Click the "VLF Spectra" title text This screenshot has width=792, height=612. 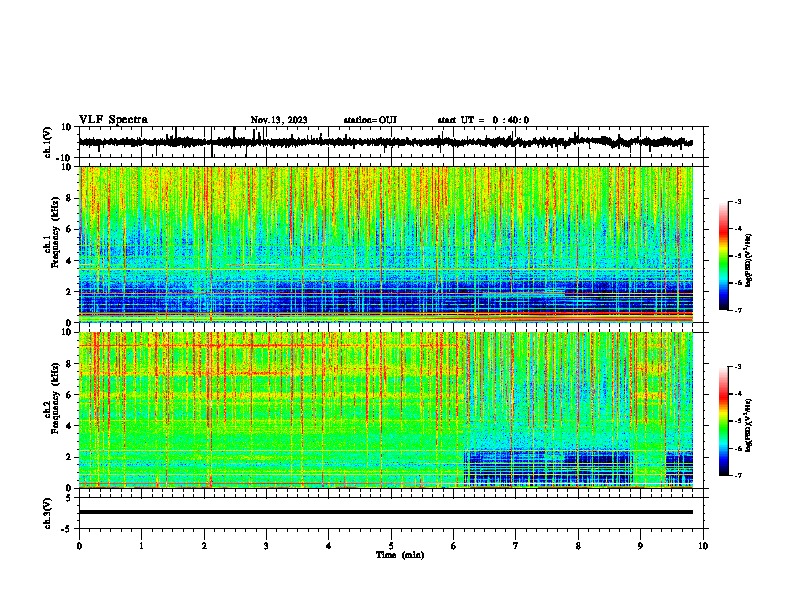tap(113, 120)
